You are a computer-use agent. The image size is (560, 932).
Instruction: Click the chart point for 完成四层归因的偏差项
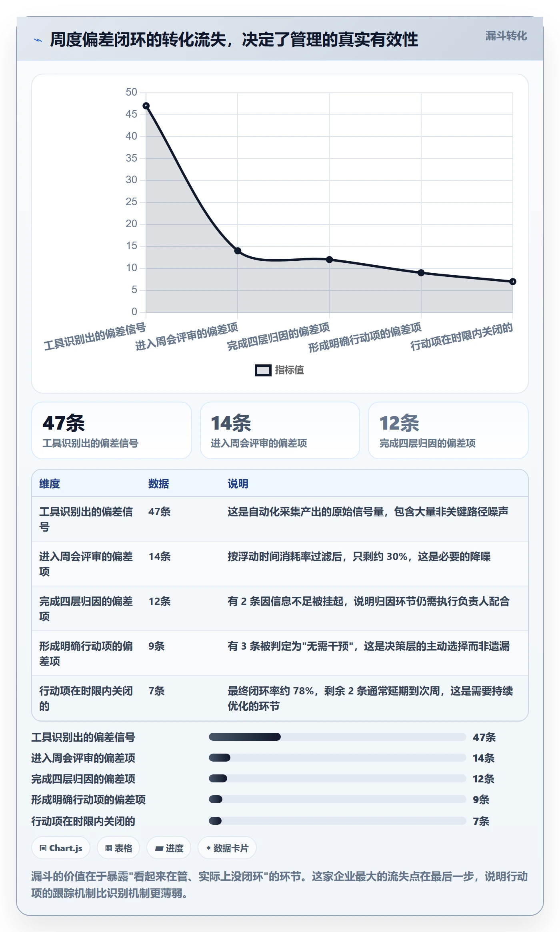329,260
